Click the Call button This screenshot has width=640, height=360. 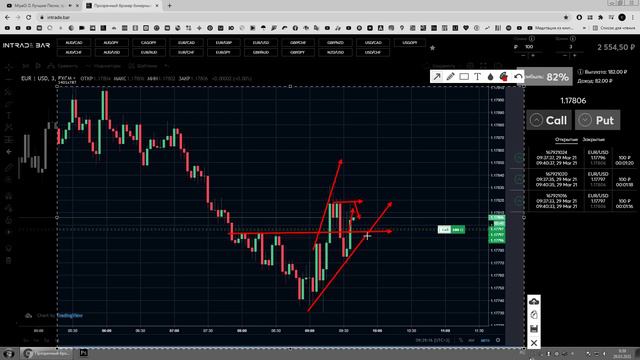(x=549, y=120)
